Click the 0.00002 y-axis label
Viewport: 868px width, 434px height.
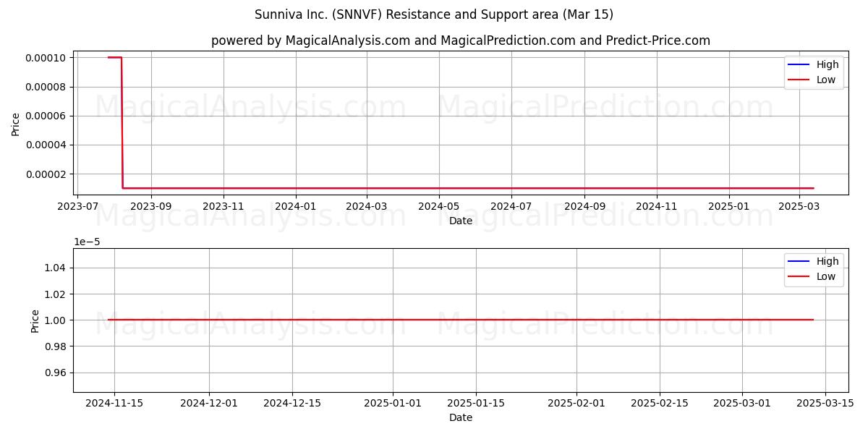45,174
